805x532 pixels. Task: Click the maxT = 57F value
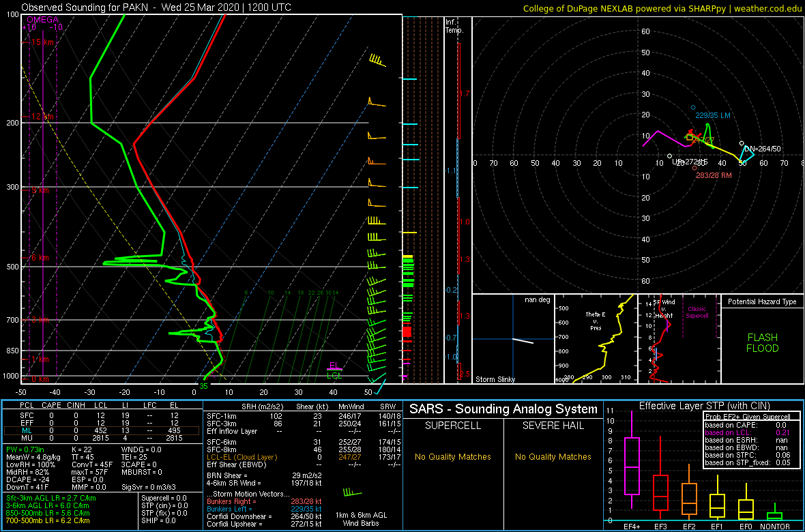[x=91, y=472]
